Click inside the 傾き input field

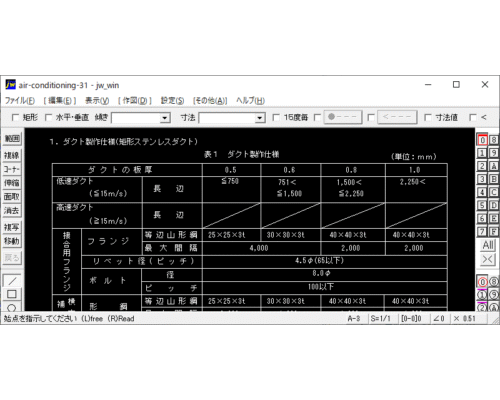tap(136, 118)
